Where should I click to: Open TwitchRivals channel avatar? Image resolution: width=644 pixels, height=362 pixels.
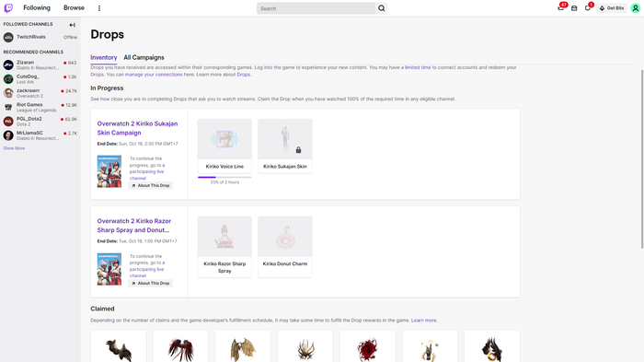8,38
